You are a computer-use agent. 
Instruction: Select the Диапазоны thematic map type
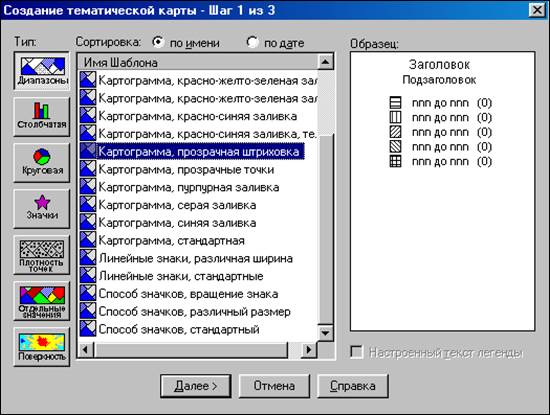(42, 71)
